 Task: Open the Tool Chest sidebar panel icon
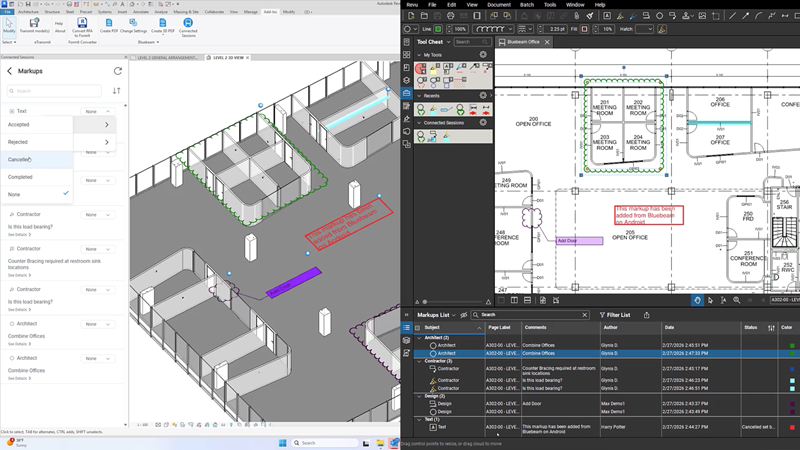coord(406,93)
